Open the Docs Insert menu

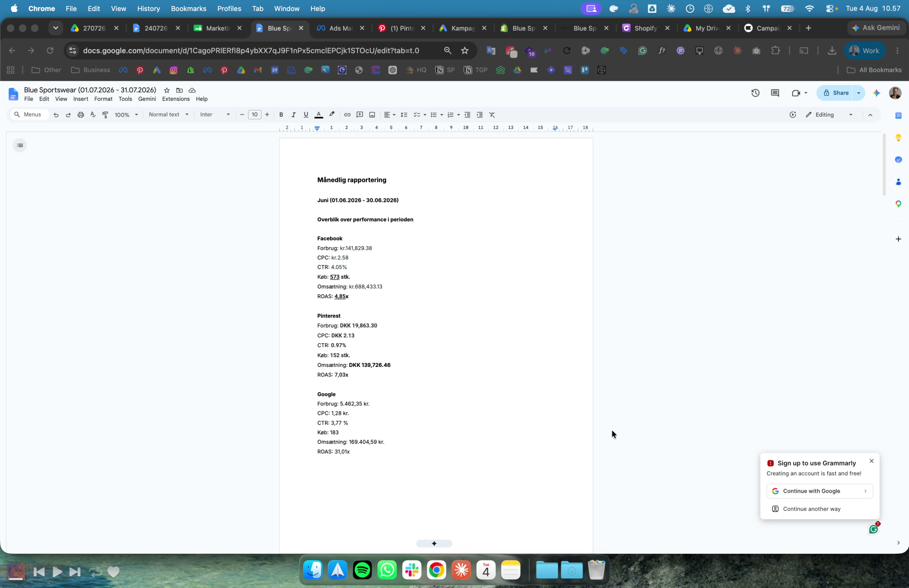(x=81, y=99)
